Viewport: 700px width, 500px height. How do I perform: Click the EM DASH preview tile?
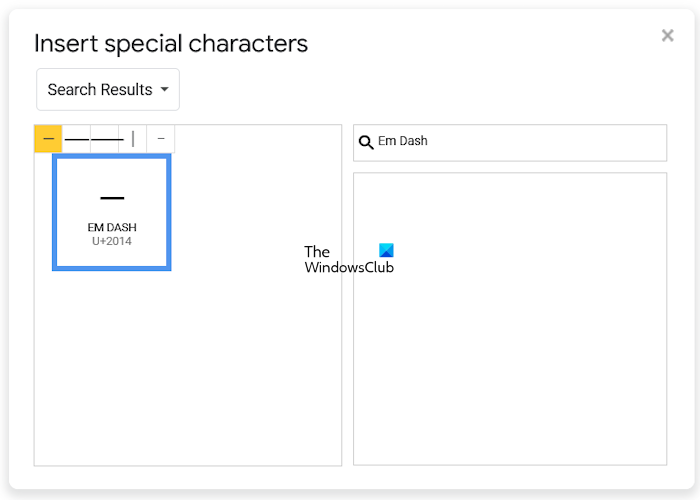112,212
